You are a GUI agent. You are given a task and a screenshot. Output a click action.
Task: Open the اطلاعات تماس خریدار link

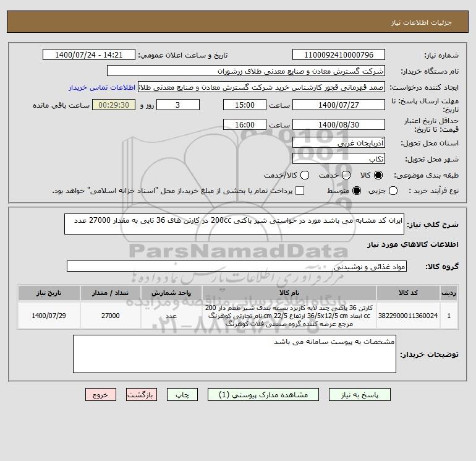(x=102, y=87)
